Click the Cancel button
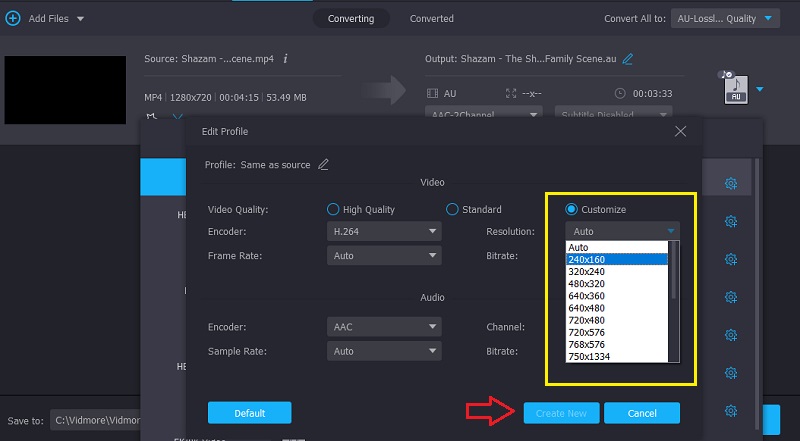 click(x=642, y=413)
